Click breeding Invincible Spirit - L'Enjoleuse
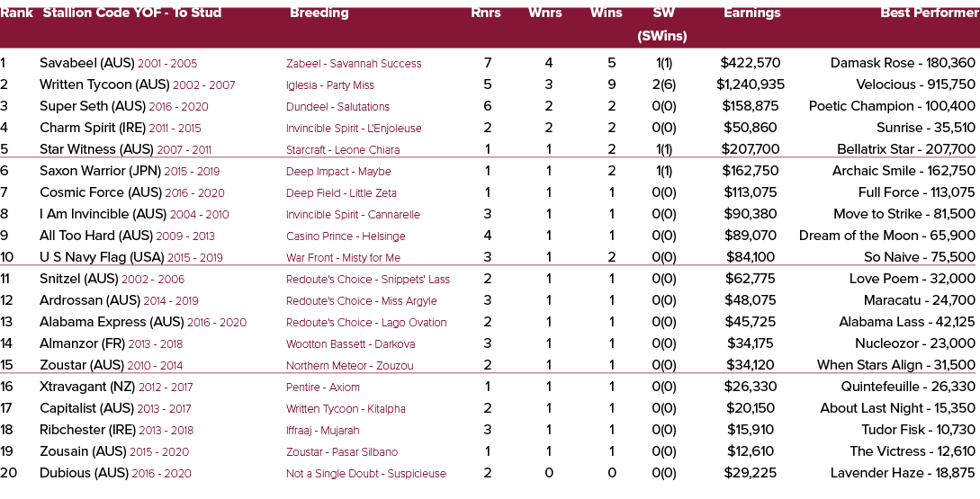 [x=354, y=129]
